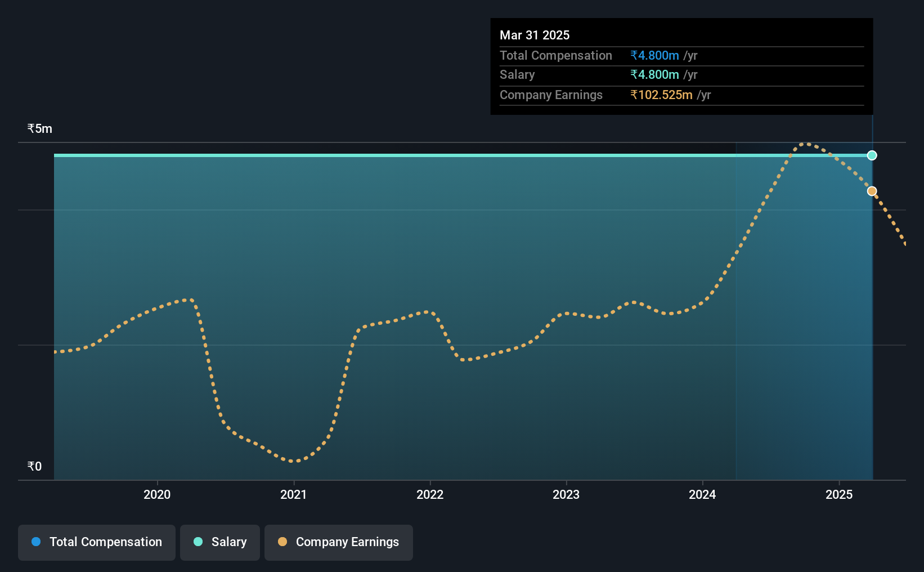The height and width of the screenshot is (572, 924).
Task: Select the salary data point marker for Mar 2025
Action: [872, 155]
